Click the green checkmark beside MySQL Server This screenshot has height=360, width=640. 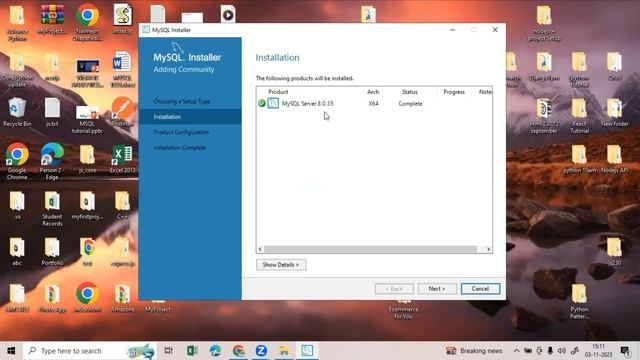pyautogui.click(x=262, y=103)
